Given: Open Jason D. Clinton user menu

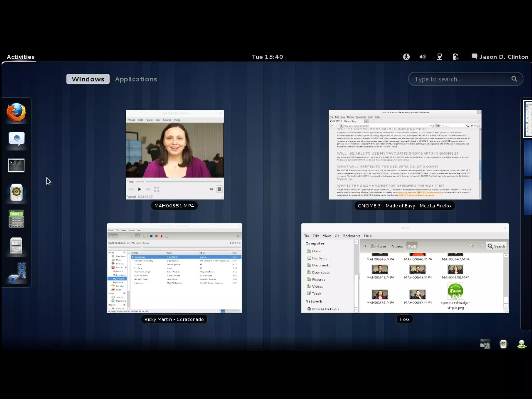Looking at the screenshot, I should click(x=500, y=57).
